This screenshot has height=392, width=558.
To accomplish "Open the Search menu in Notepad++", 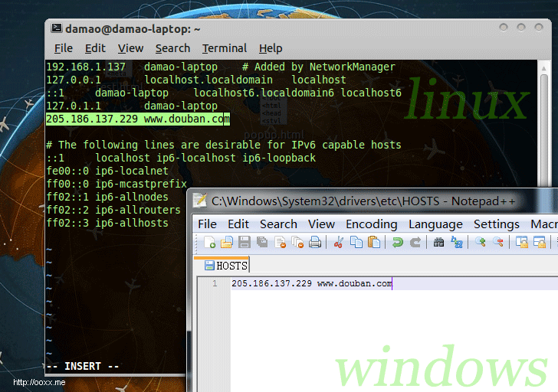I will pos(278,224).
